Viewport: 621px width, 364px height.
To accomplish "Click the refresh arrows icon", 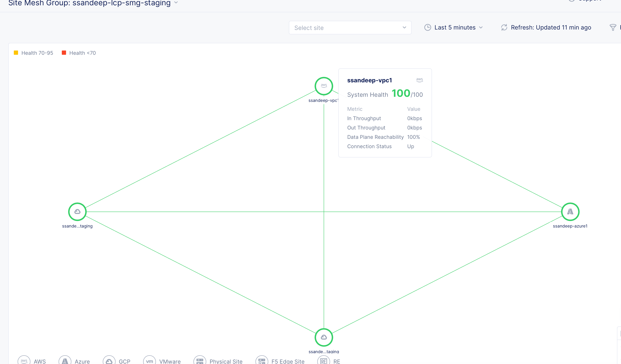I will [504, 27].
